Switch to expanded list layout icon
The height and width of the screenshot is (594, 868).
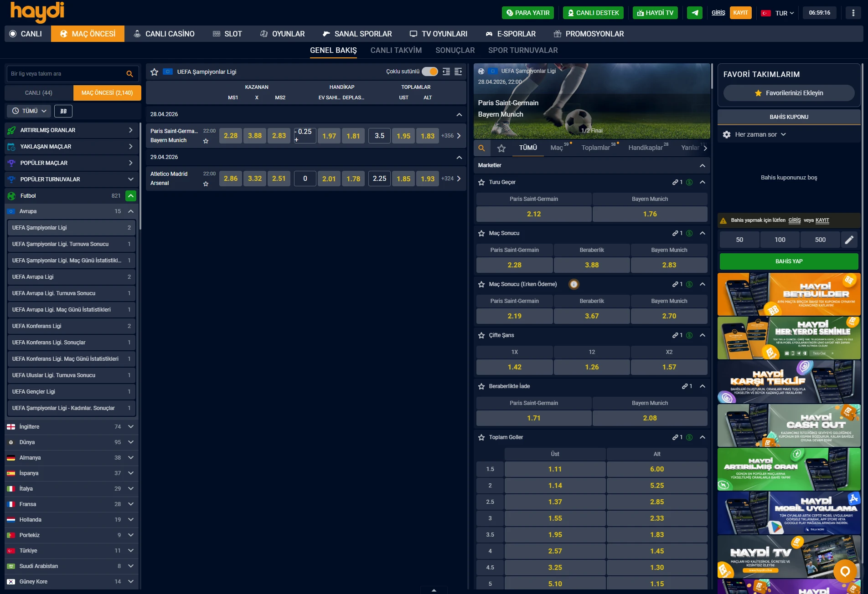(x=458, y=72)
